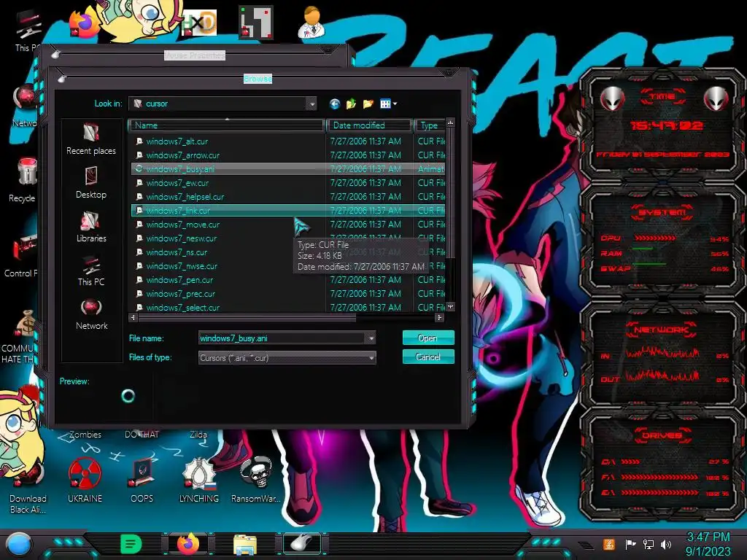747x560 pixels.
Task: Open the doctor figure desktop icon
Action: tap(311, 23)
